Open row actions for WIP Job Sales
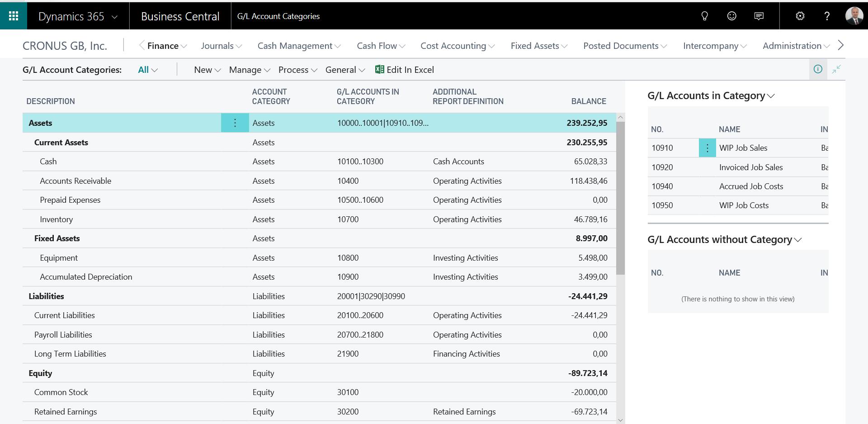The image size is (868, 424). 708,148
